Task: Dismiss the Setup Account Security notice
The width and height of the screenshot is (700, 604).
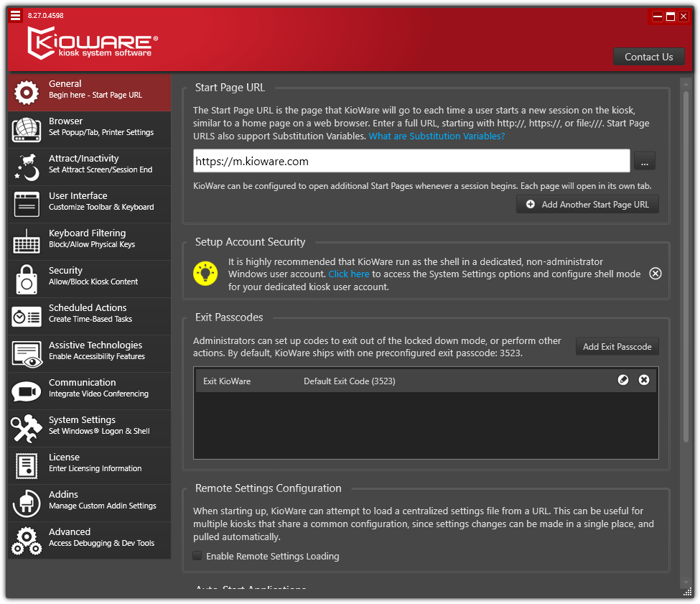Action: point(655,274)
